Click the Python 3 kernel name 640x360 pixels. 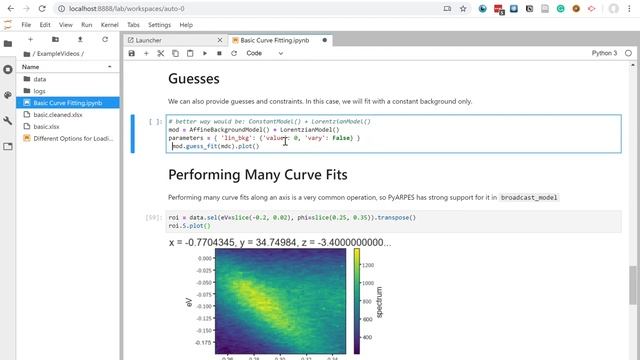click(604, 53)
